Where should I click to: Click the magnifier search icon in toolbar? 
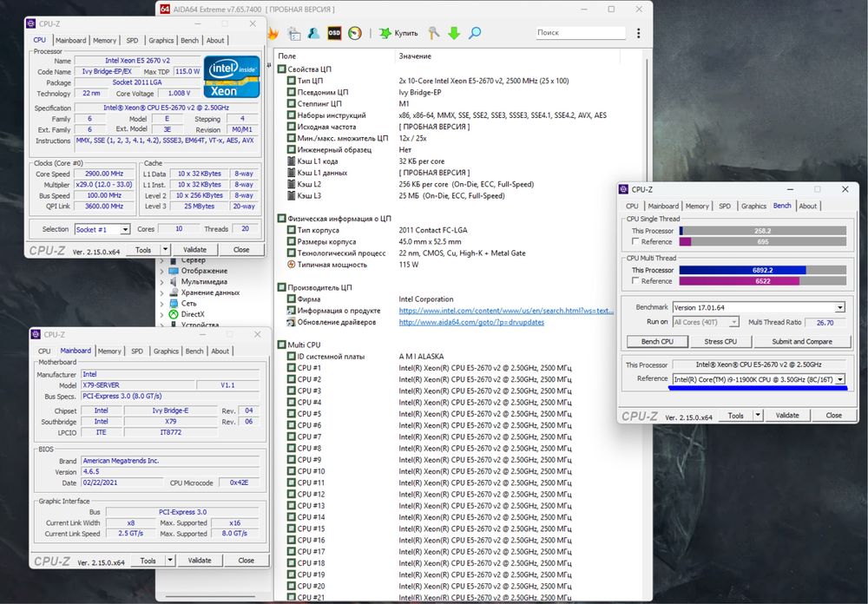[475, 33]
